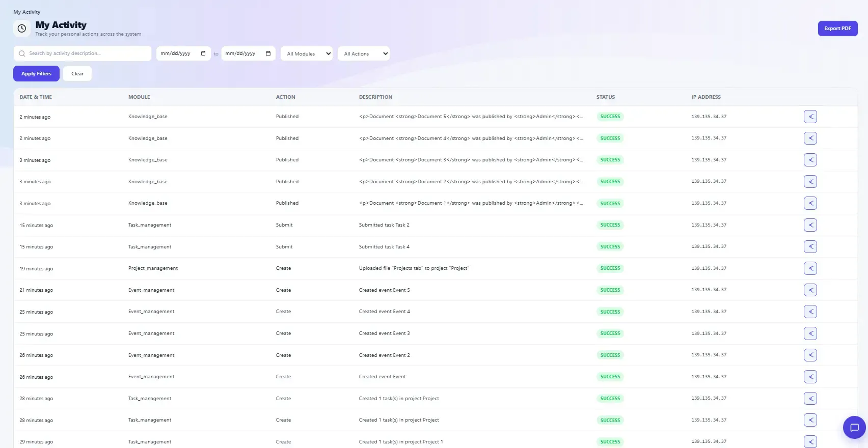Click the ACTION column header
868x448 pixels.
click(286, 97)
